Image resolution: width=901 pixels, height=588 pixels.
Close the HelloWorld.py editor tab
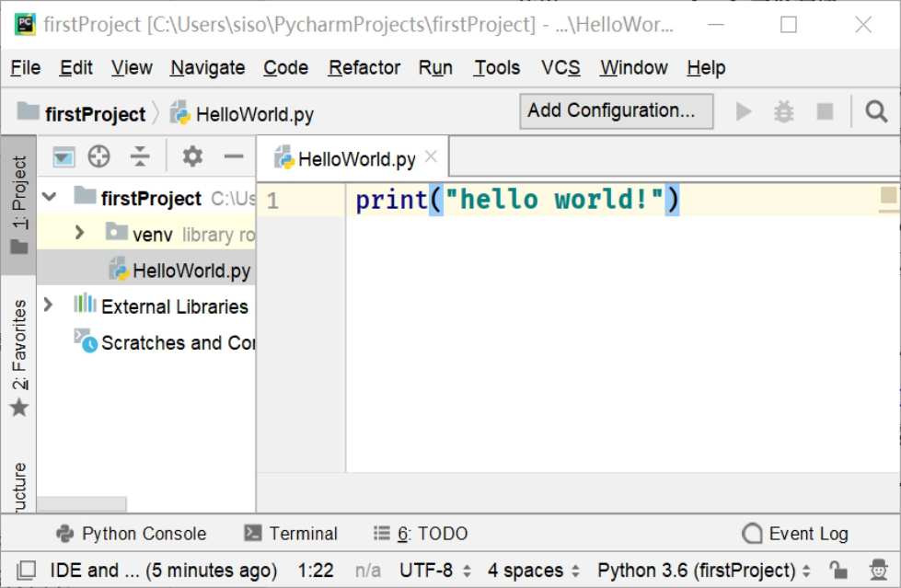click(x=431, y=156)
